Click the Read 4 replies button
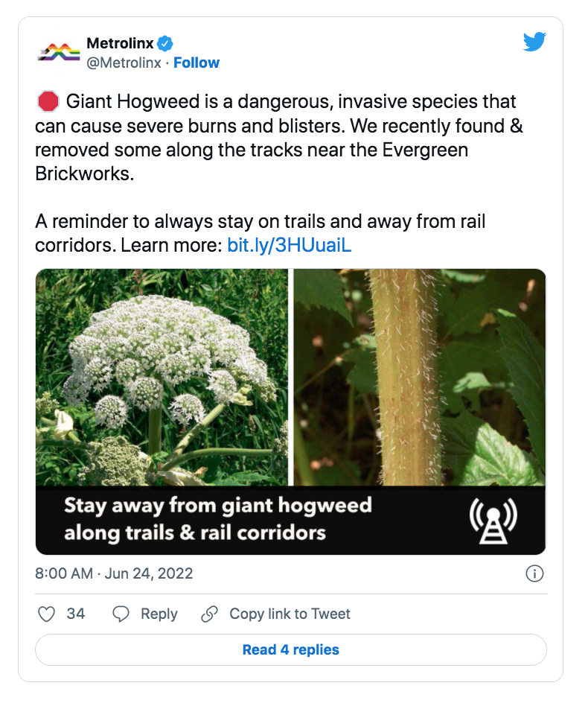 pos(291,649)
